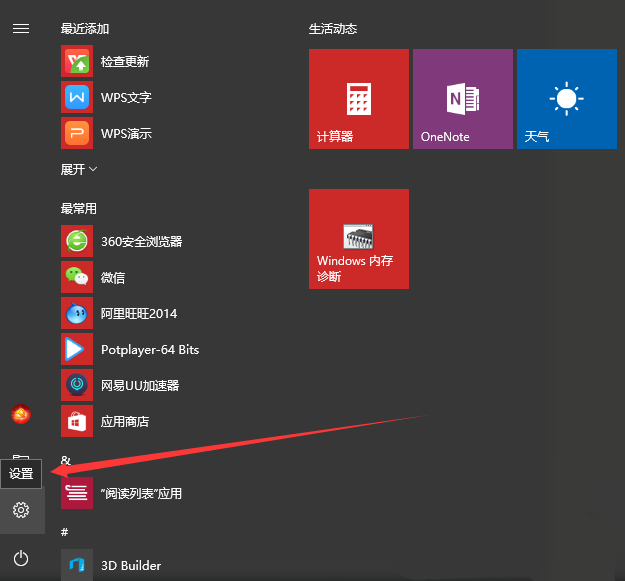Click the Potplayer-64 Bits play icon
This screenshot has height=581, width=625.
tap(77, 349)
